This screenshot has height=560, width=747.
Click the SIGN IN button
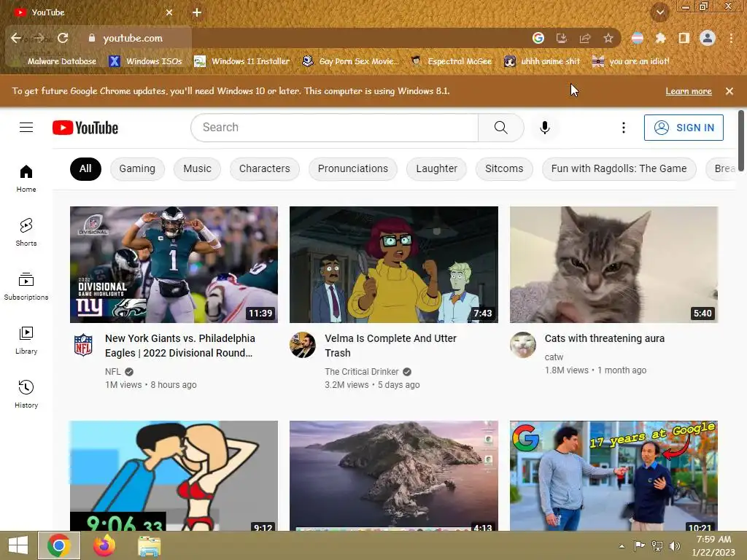684,128
